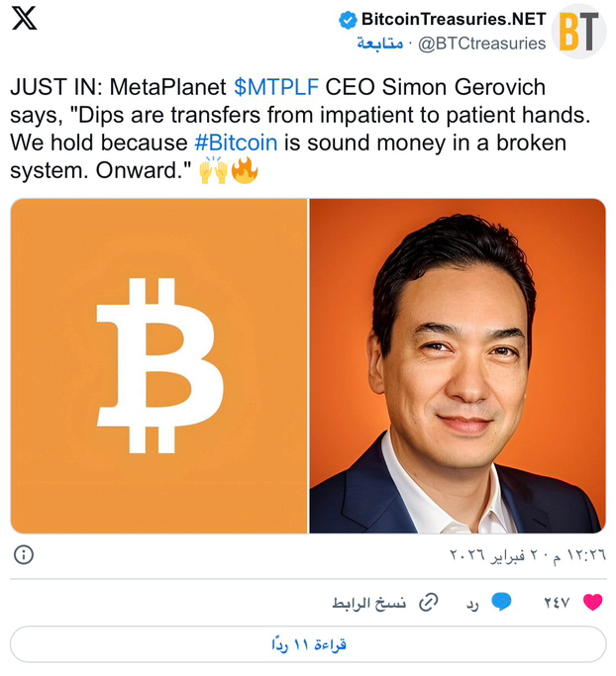Click the رد reply label

[472, 604]
